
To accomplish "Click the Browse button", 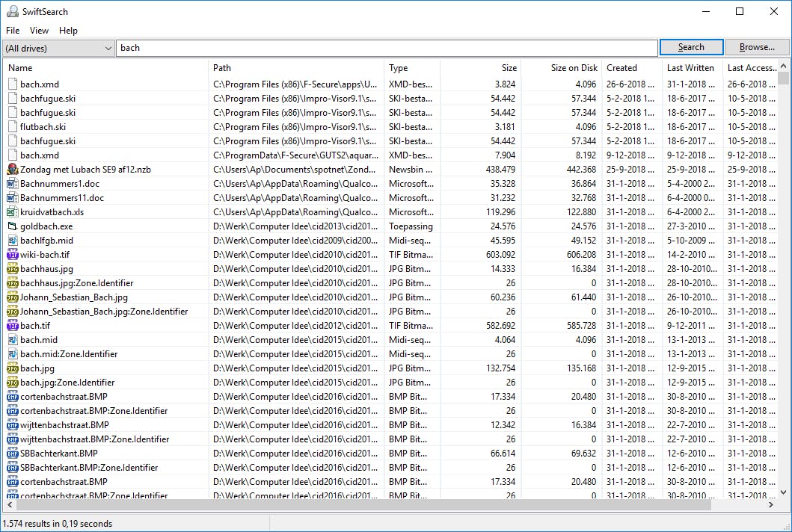I will coord(757,46).
